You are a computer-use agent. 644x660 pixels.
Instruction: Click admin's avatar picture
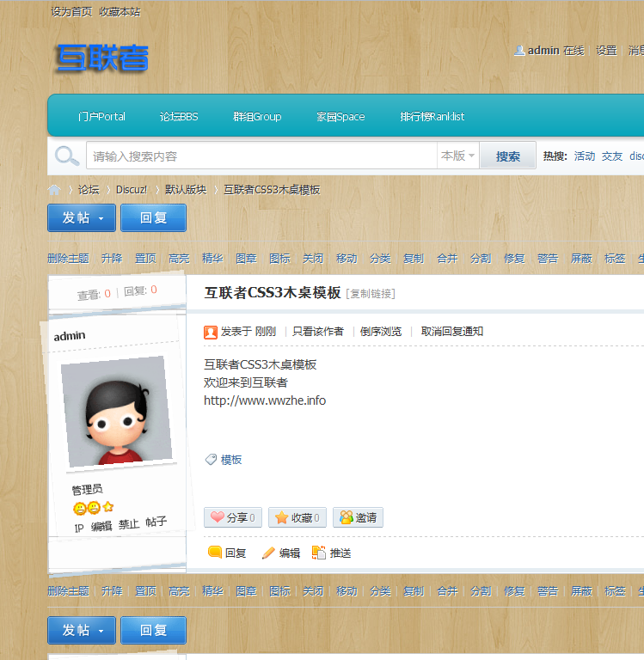point(117,412)
